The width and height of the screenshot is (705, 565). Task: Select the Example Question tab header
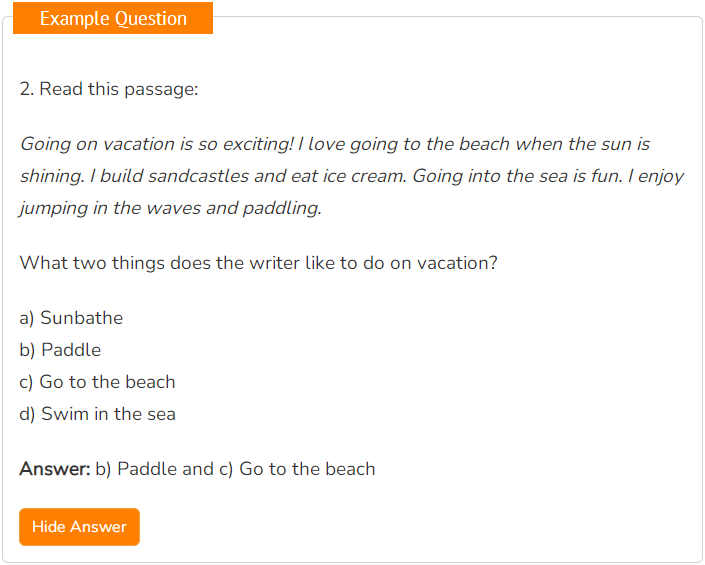tap(113, 18)
